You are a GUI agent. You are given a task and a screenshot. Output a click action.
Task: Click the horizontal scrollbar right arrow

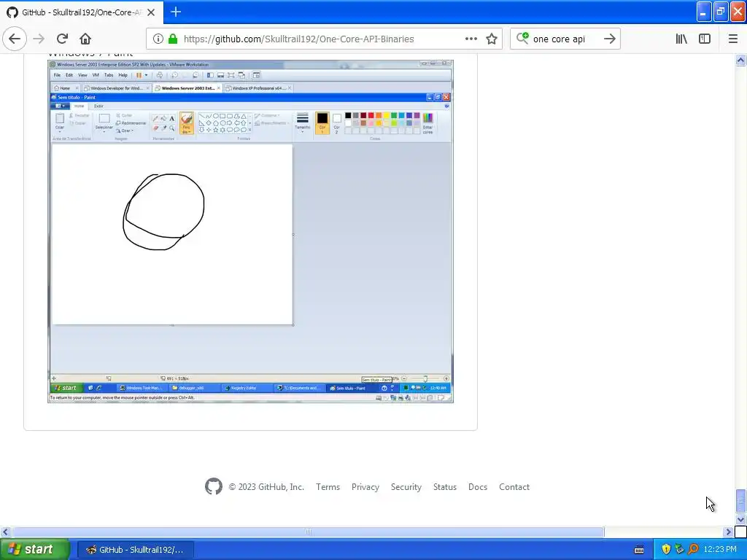click(728, 532)
